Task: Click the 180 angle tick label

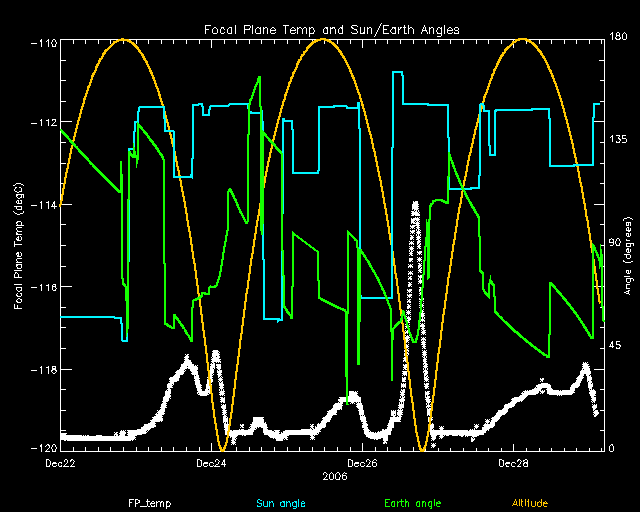Action: click(618, 36)
